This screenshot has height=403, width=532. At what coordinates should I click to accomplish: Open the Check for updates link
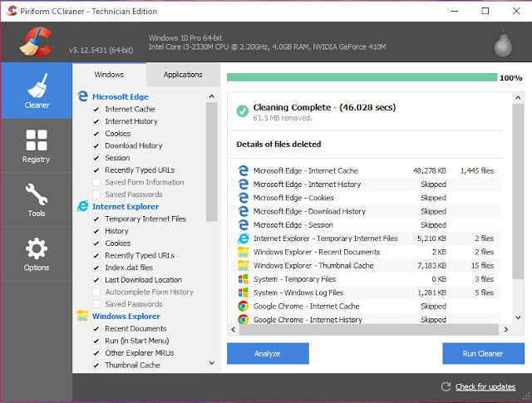coord(485,386)
